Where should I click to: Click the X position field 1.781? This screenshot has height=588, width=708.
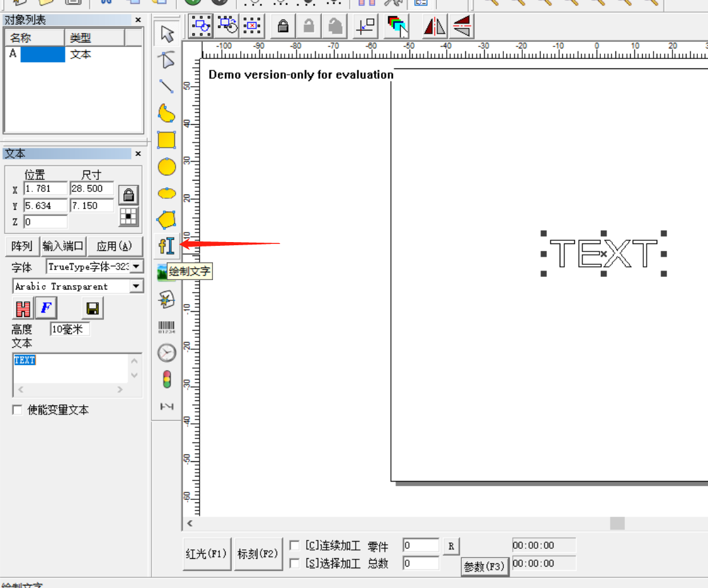point(46,189)
